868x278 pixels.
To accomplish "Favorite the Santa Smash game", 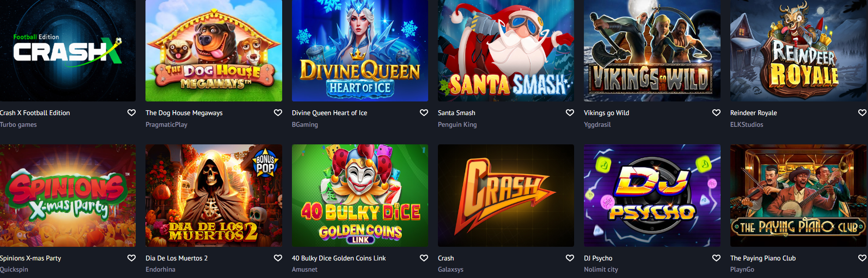I will 570,113.
